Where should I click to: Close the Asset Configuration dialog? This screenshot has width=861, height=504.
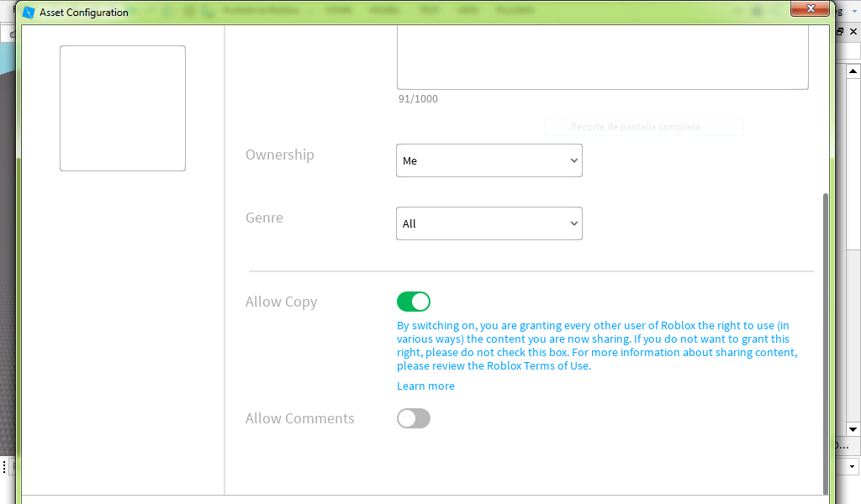pos(810,8)
